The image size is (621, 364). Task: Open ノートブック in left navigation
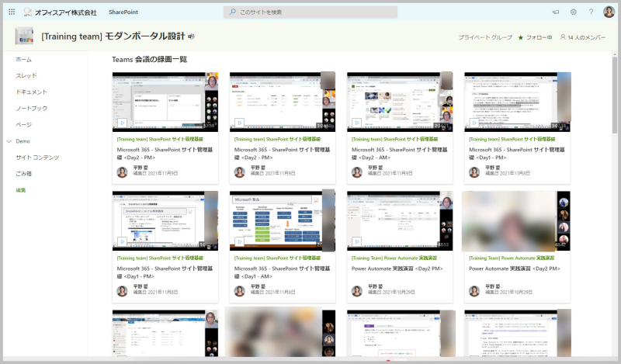pyautogui.click(x=31, y=108)
